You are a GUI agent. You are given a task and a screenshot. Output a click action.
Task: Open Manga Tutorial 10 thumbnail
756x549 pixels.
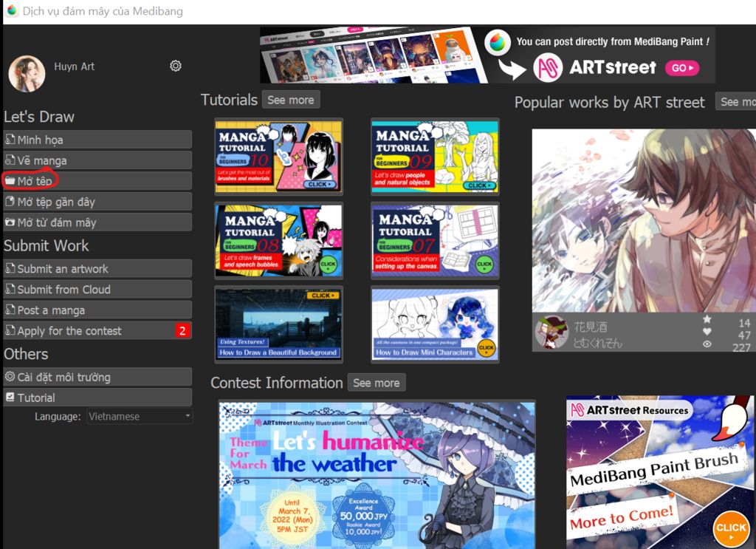pos(278,157)
